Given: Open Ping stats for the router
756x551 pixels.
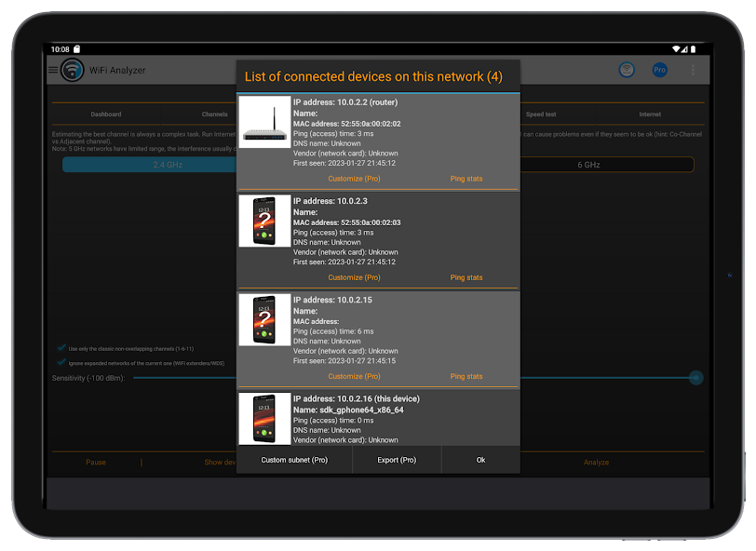Looking at the screenshot, I should point(466,179).
